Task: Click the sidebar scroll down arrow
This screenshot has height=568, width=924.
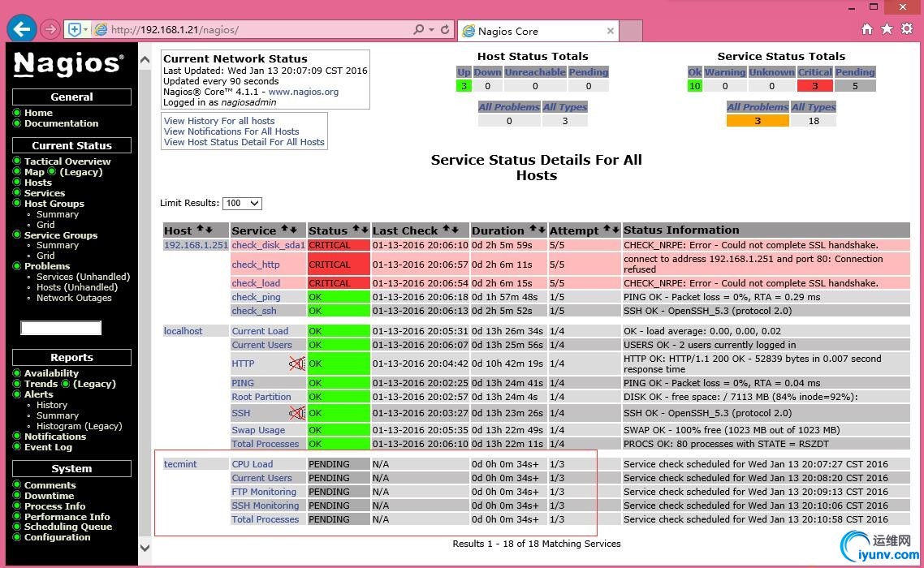Action: (145, 548)
